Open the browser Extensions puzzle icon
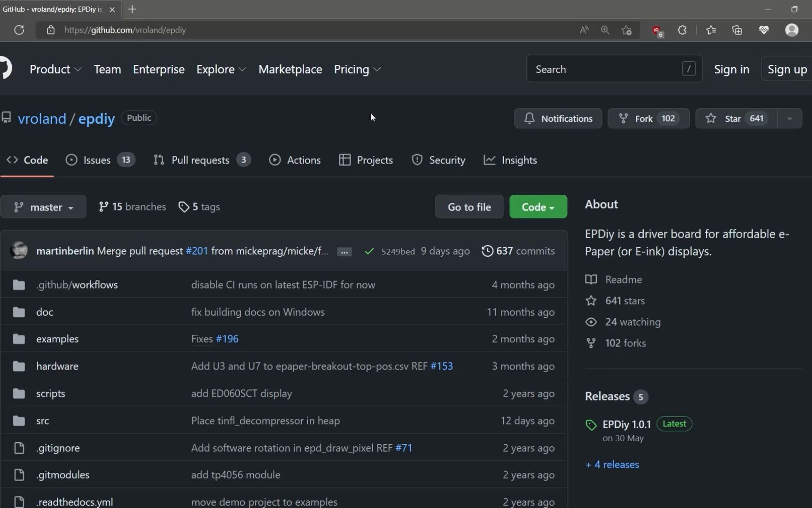This screenshot has width=812, height=508. point(682,30)
